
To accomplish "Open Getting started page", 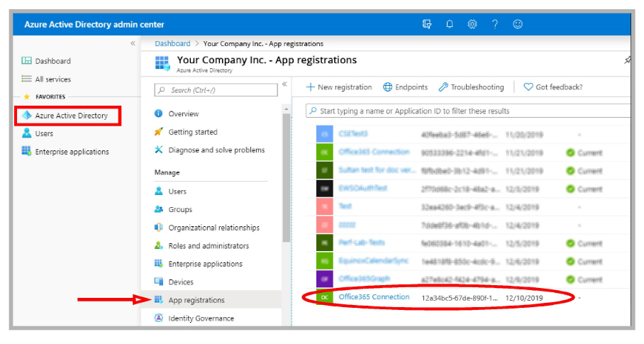I will (x=193, y=132).
